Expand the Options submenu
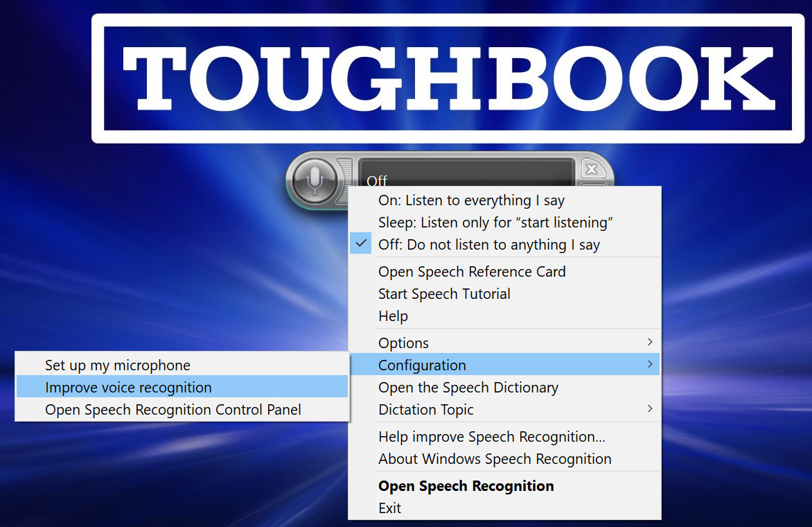 tap(504, 343)
